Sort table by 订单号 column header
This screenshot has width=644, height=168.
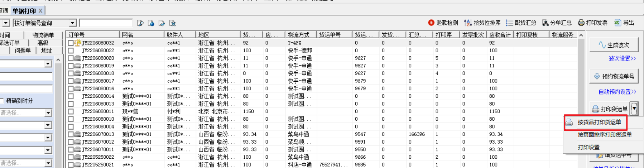click(93, 35)
